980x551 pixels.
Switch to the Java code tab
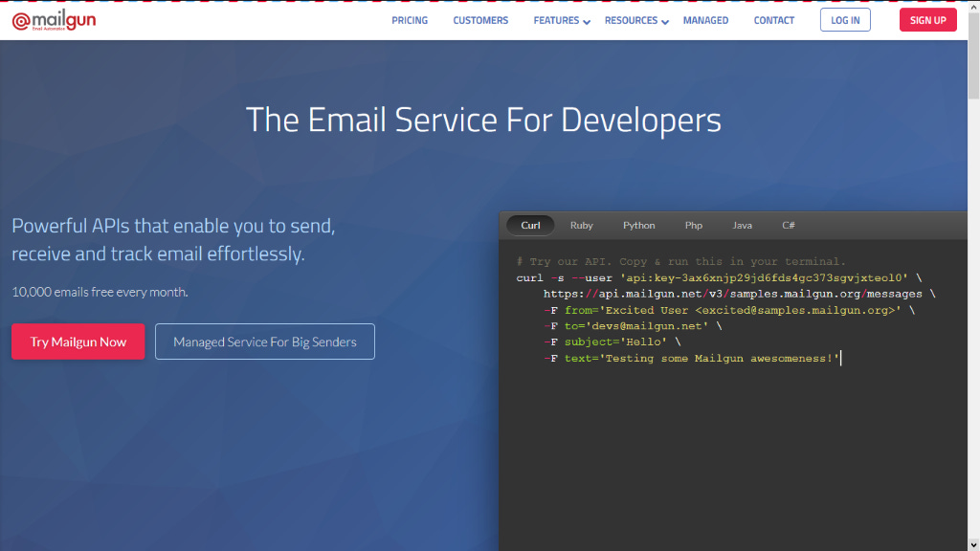pyautogui.click(x=742, y=226)
